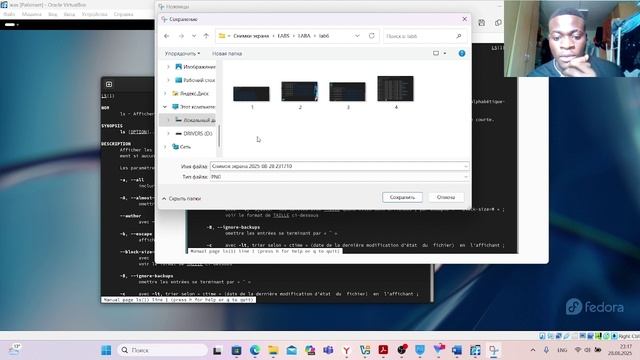Close the Сохранение dialog
The image size is (640, 360).
coord(464,19)
